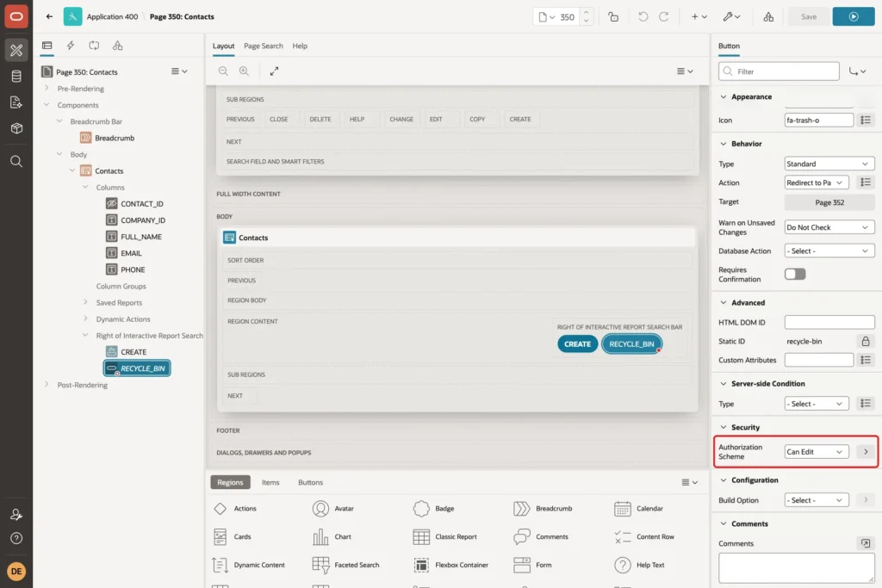
Task: Expand the layout to full screen
Action: click(x=274, y=71)
